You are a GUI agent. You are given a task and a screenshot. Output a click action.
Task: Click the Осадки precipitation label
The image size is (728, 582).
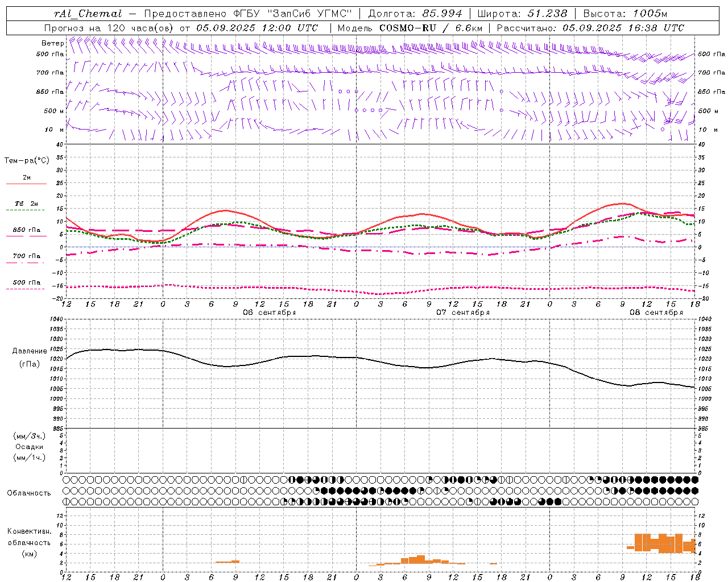coord(30,447)
